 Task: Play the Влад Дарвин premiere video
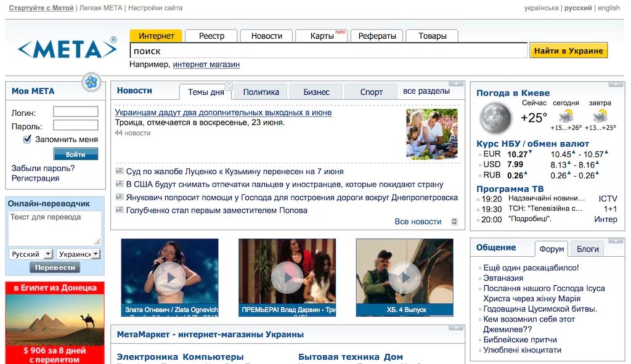pyautogui.click(x=287, y=277)
